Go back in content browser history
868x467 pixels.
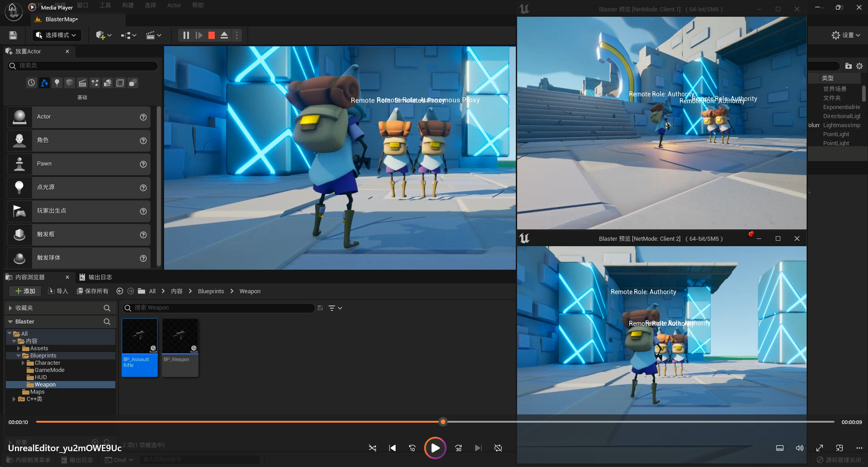point(120,291)
